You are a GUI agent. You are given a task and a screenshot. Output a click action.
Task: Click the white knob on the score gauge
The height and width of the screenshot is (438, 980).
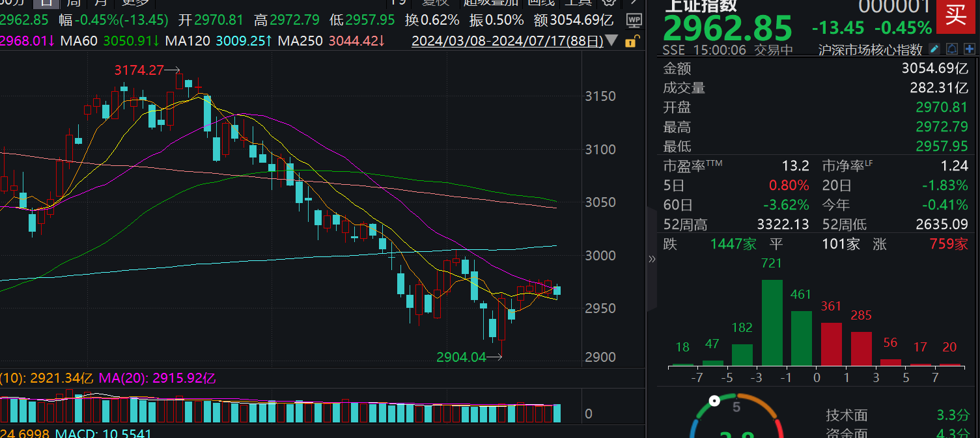[x=714, y=401]
